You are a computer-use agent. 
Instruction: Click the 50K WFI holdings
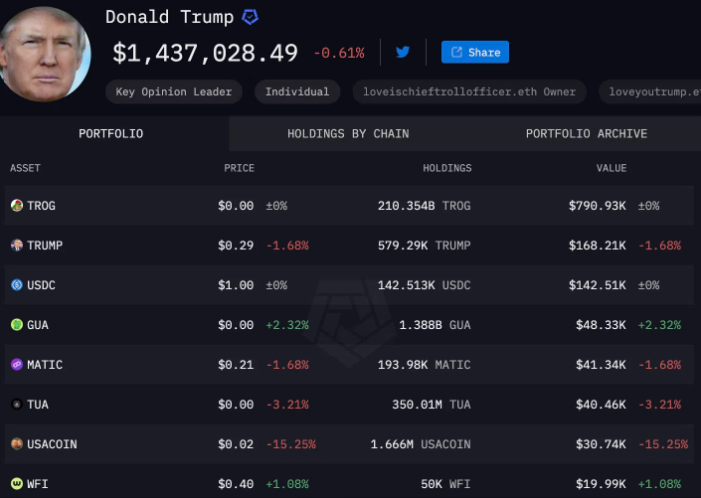pyautogui.click(x=445, y=484)
